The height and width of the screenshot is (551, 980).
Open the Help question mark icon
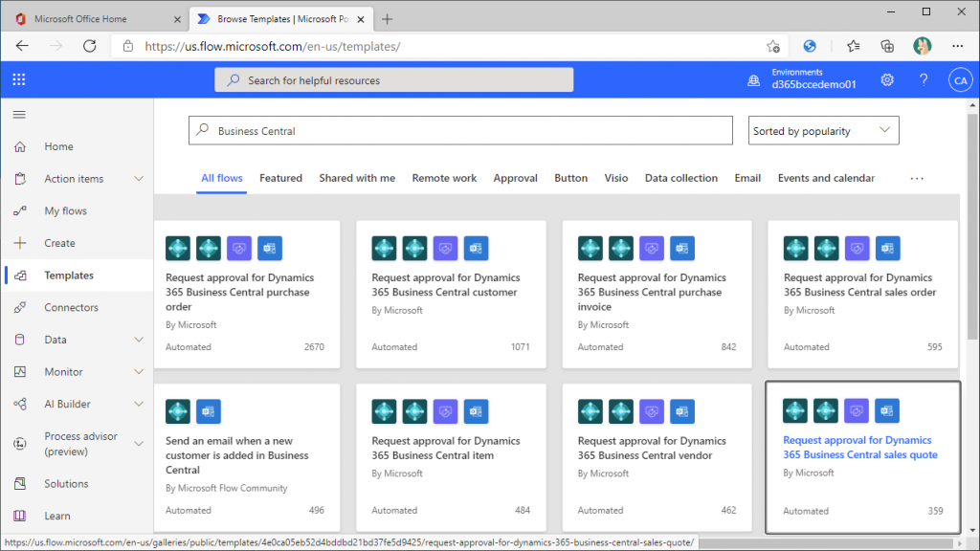pyautogui.click(x=924, y=80)
